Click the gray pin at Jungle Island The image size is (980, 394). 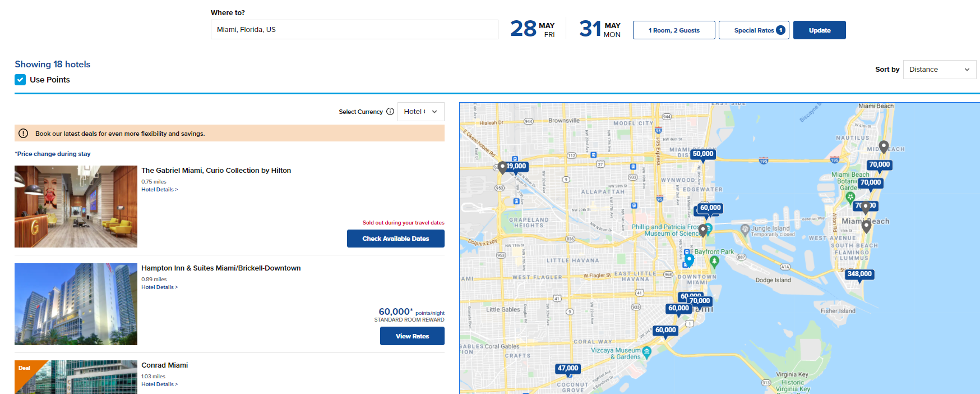745,229
